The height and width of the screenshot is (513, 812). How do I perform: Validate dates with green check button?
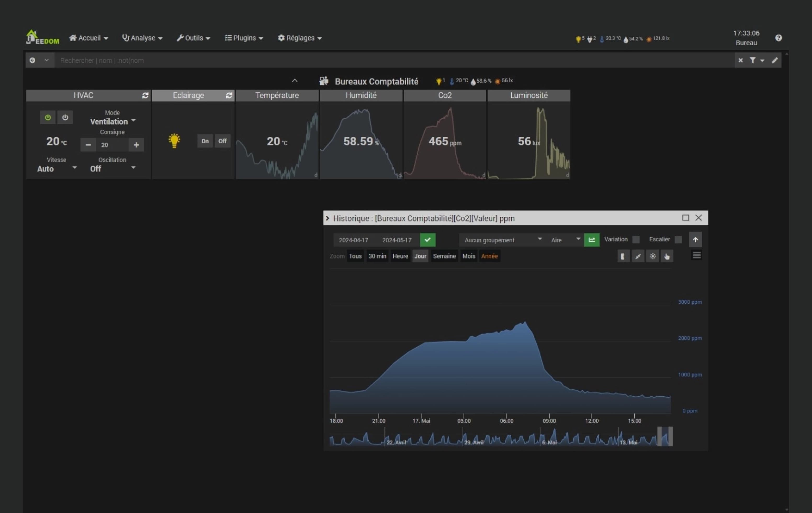(x=427, y=240)
